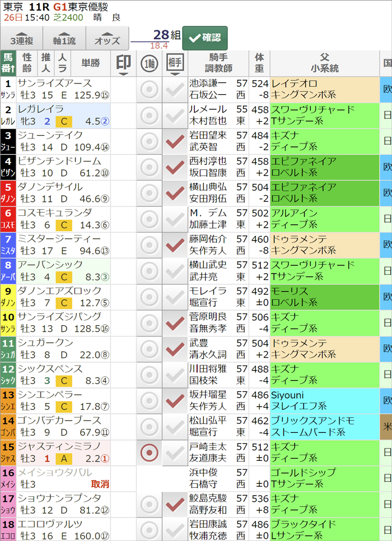The height and width of the screenshot is (541, 392).
Task: Uncheck opponent box for シンエンペラー
Action: 175,401
